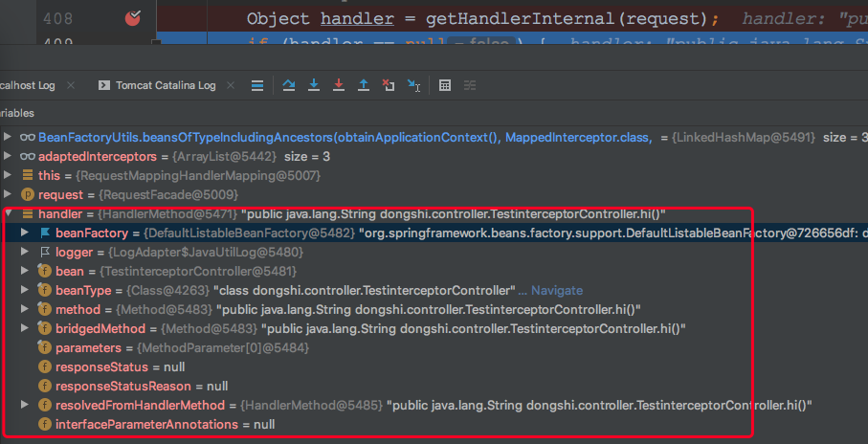The height and width of the screenshot is (444, 868).
Task: Expand the bridgedMethod field
Action: 24,328
